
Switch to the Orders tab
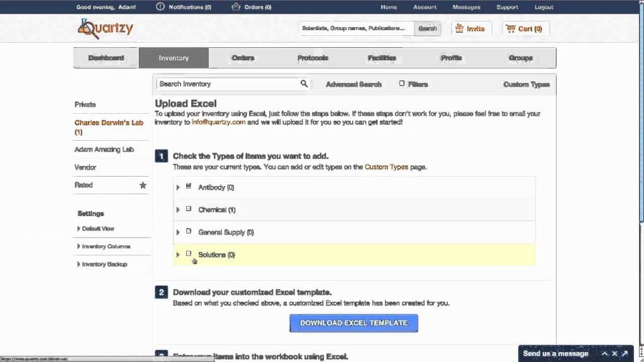tap(243, 58)
